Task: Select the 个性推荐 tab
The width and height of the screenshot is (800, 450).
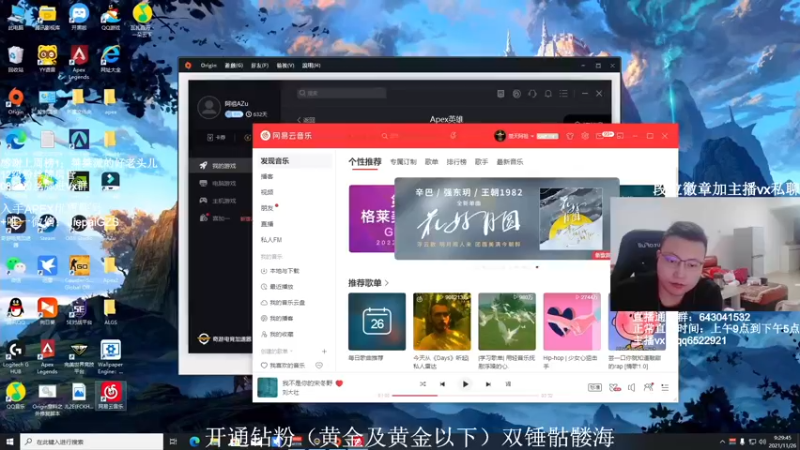Action: [365, 162]
